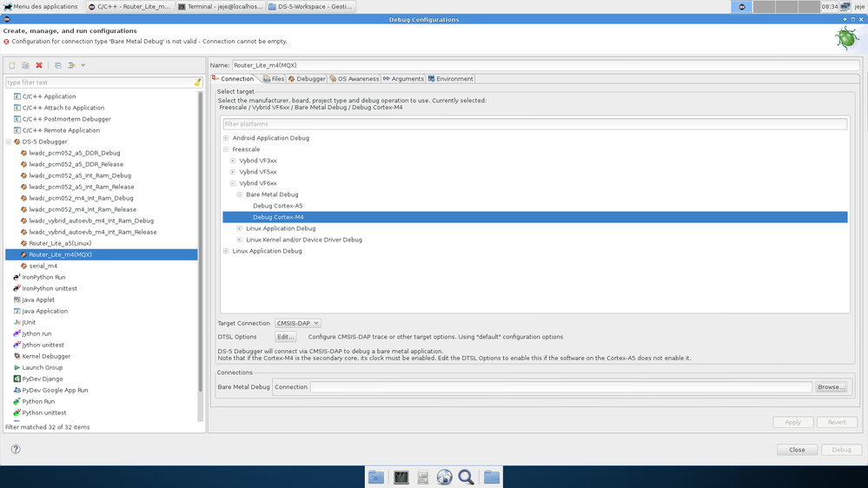Launch the magnifier search icon in dock
The width and height of the screenshot is (868, 488).
[x=466, y=477]
